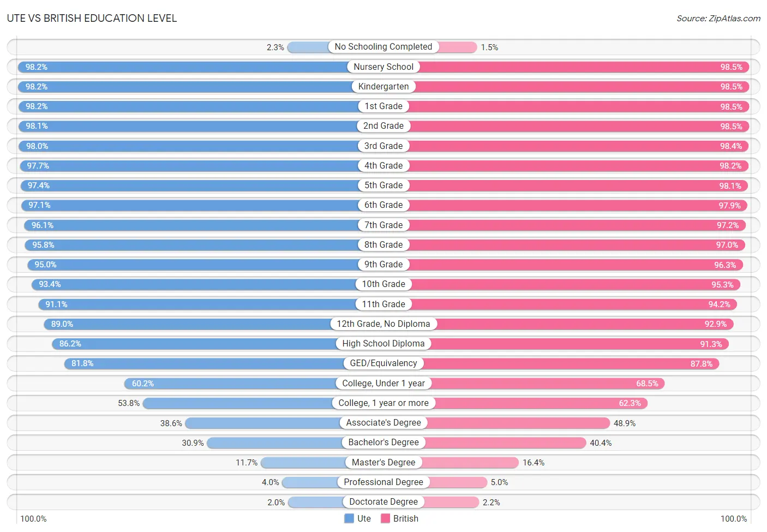767x532 pixels.
Task: Click the Nursery School category label
Action: (383, 67)
